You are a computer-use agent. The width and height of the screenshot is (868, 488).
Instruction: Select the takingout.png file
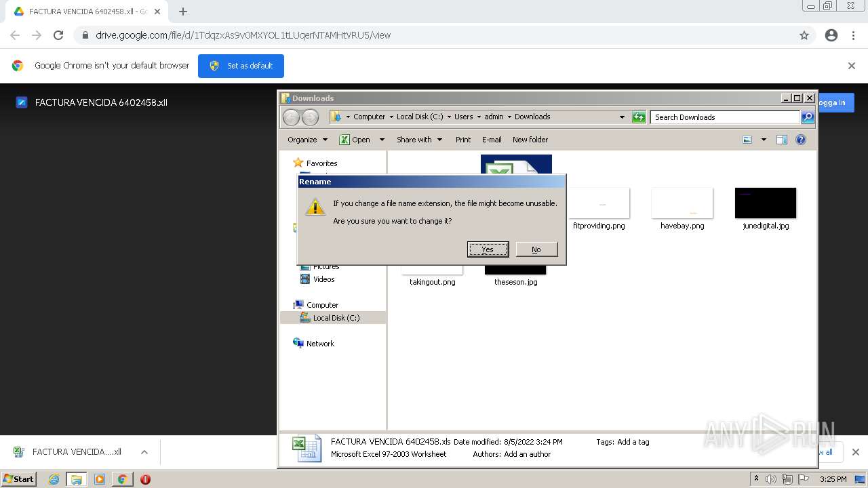point(433,282)
